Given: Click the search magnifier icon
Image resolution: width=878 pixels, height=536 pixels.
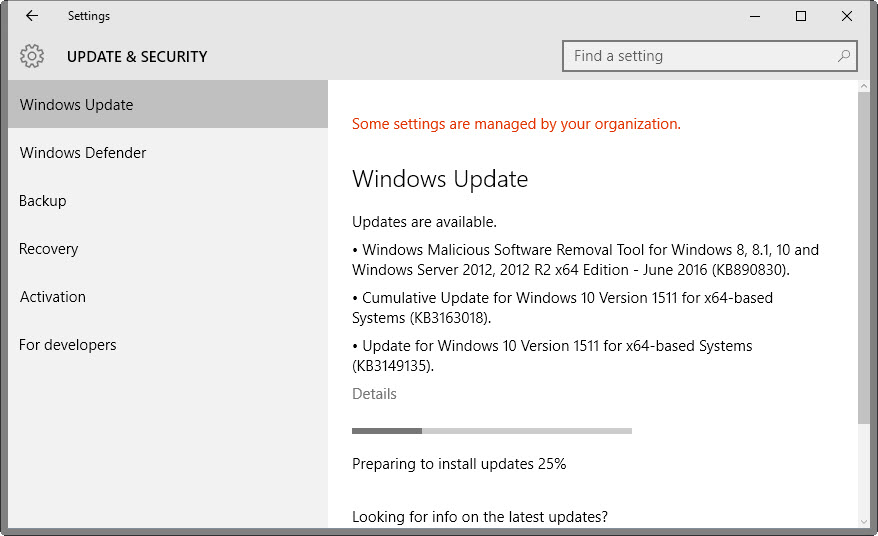Looking at the screenshot, I should click(x=843, y=56).
